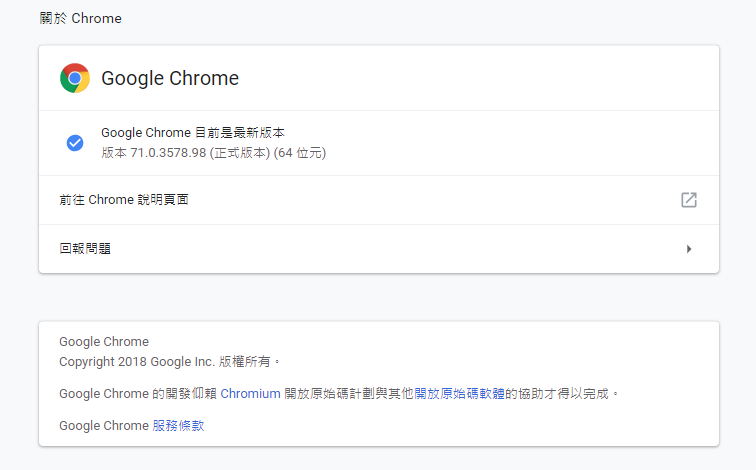Open the Chromium link
This screenshot has width=756, height=470.
pyautogui.click(x=250, y=394)
